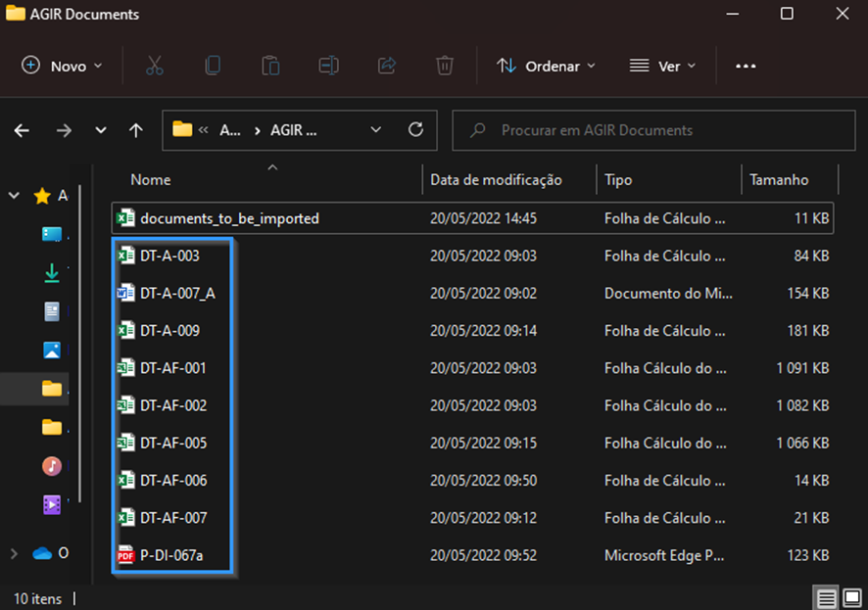The width and height of the screenshot is (868, 610).
Task: Click the Paste clipboard icon
Action: [x=270, y=66]
